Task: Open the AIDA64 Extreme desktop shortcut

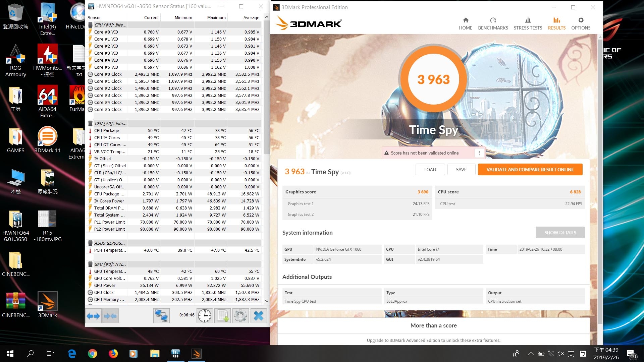Action: pos(47,102)
